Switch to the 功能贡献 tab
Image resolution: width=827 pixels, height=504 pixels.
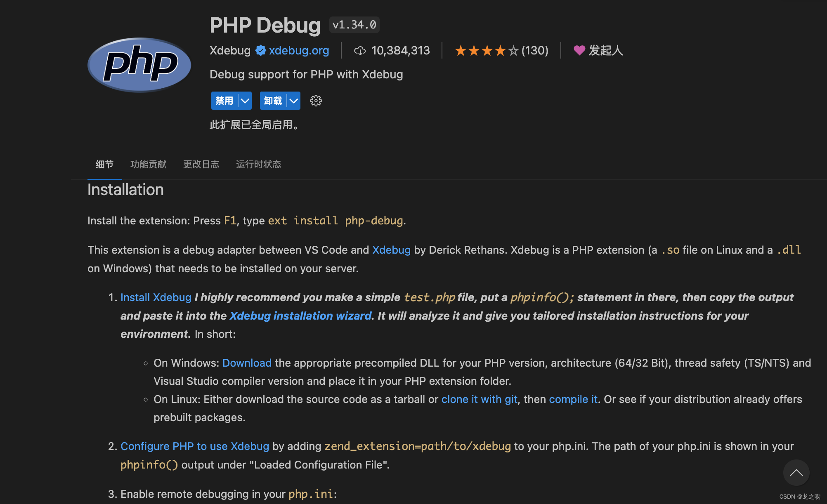tap(148, 164)
